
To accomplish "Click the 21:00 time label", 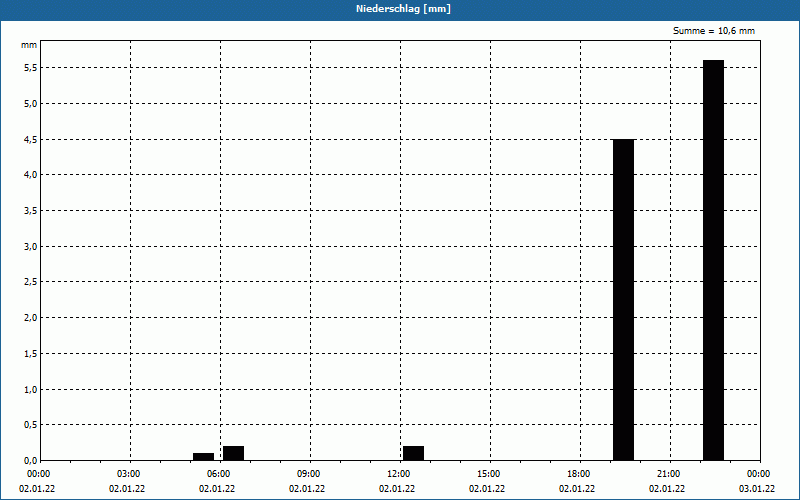I will (668, 474).
